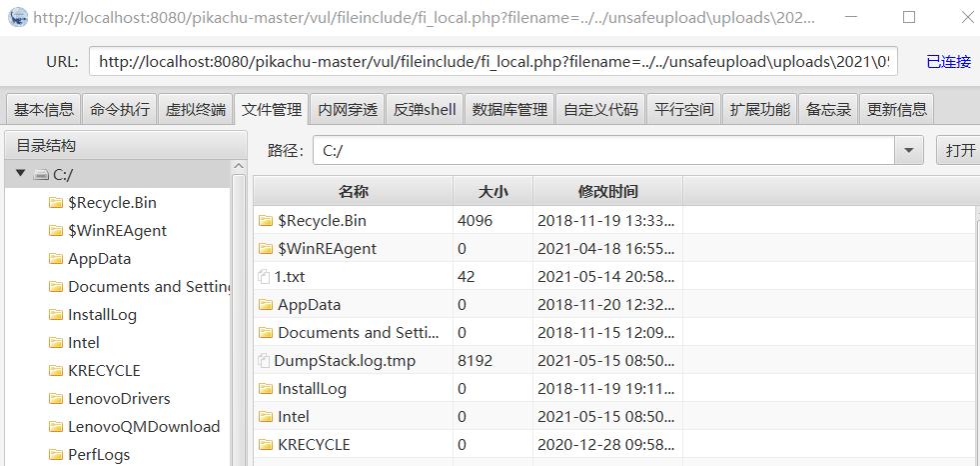Click PerfLogs folder icon in tree
The width and height of the screenshot is (980, 466).
coord(56,455)
